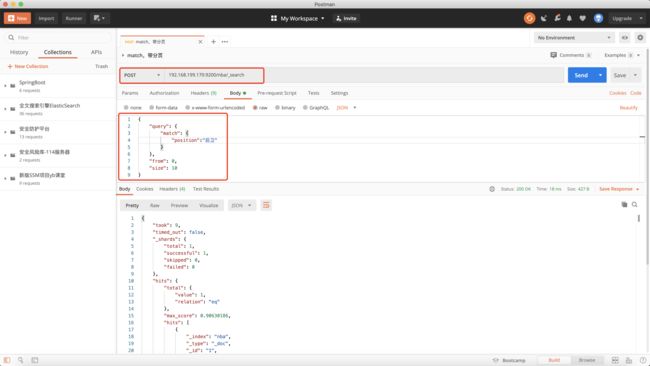Switch to Browse mode in status bar
The width and height of the screenshot is (650, 366).
click(x=587, y=360)
